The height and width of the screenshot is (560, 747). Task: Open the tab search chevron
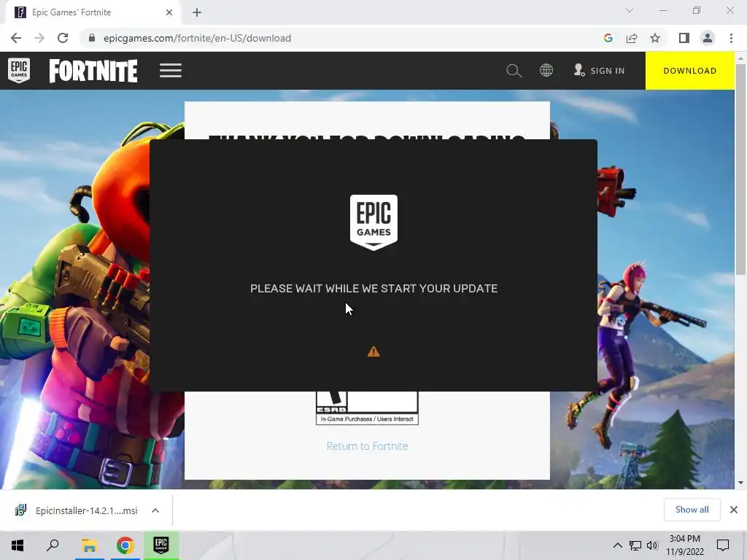[x=630, y=10]
